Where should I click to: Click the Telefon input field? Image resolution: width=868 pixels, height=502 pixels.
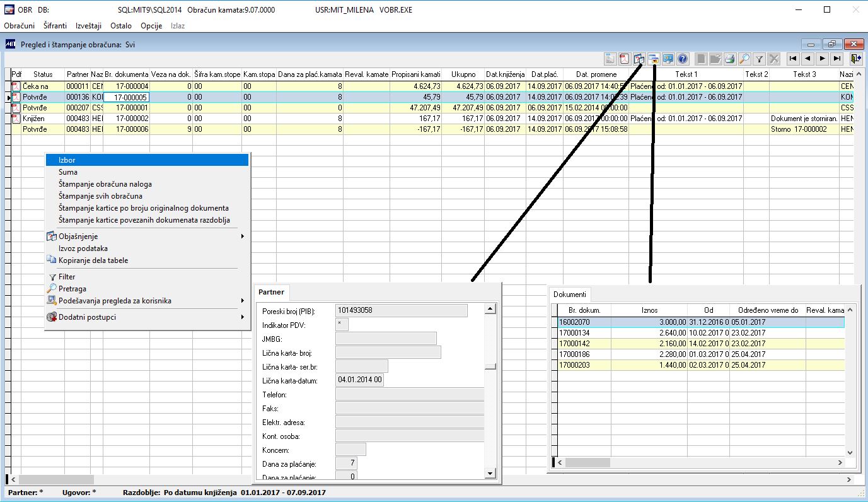410,394
